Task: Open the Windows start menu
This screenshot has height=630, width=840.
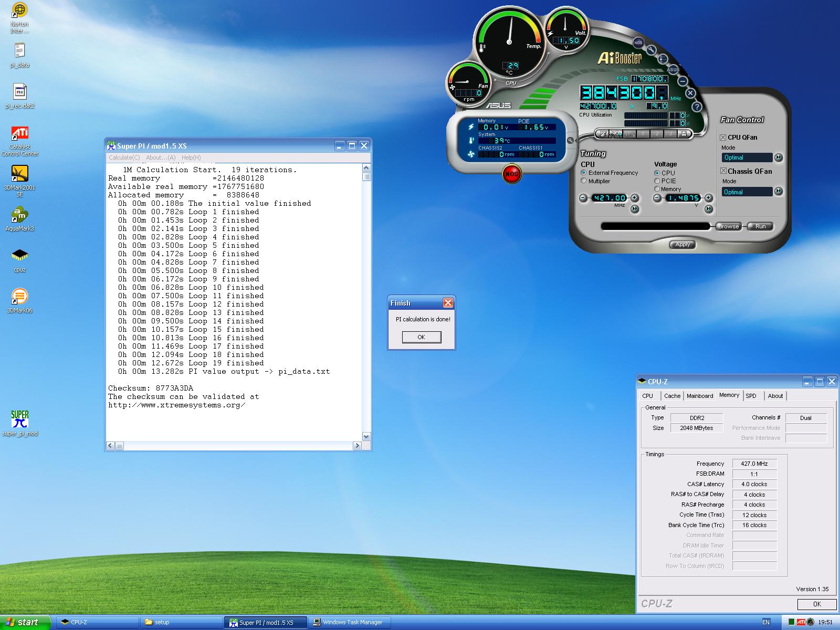Action: click(26, 622)
